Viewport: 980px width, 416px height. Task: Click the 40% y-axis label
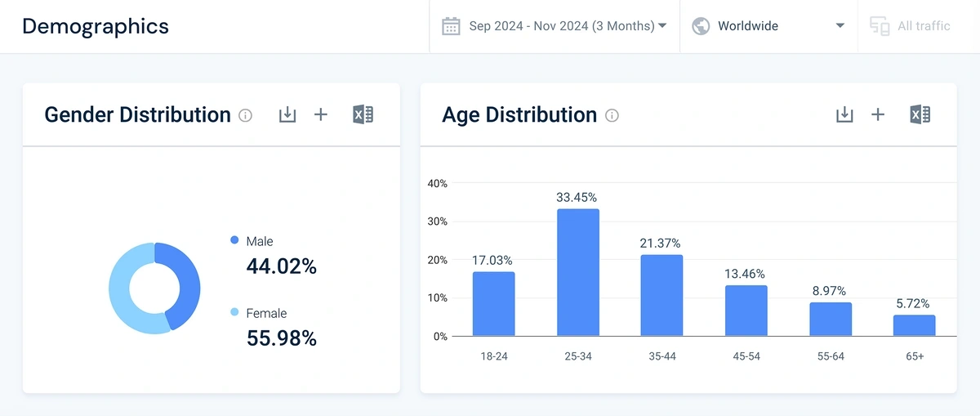pos(437,184)
